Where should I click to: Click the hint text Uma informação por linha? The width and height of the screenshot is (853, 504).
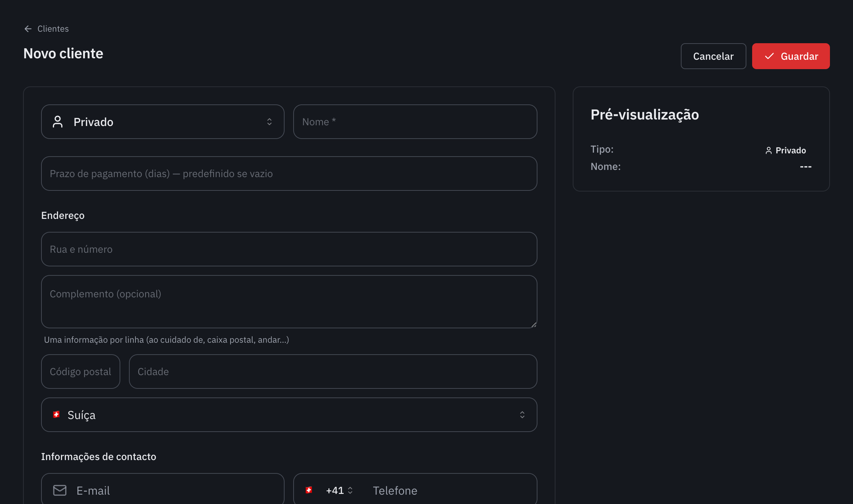166,340
